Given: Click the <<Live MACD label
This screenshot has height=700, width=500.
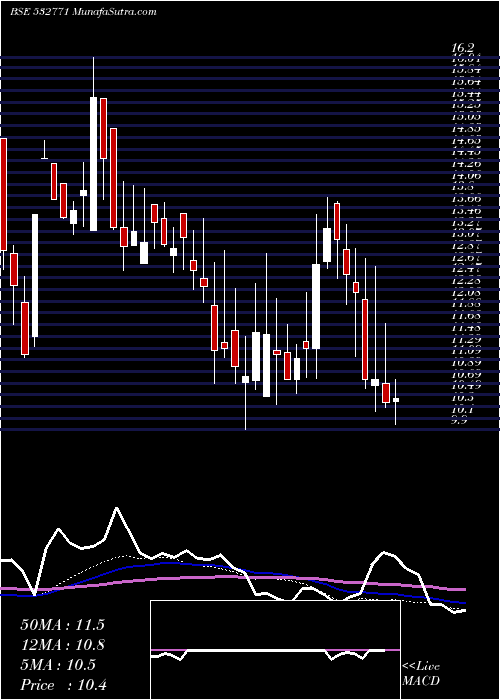Looking at the screenshot, I should coord(421,674).
